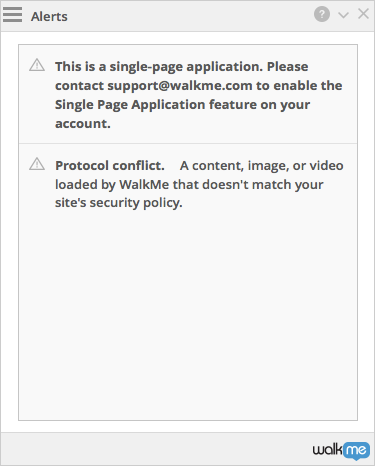
Task: Click the word 'WalkMe' in protocol alert
Action: coord(144,184)
